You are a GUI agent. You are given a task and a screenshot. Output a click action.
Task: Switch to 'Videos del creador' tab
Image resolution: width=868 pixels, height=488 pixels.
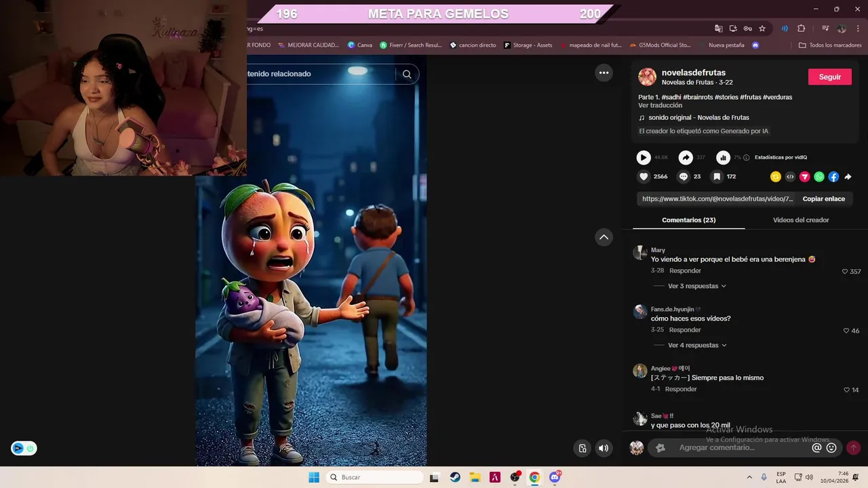[x=801, y=220]
